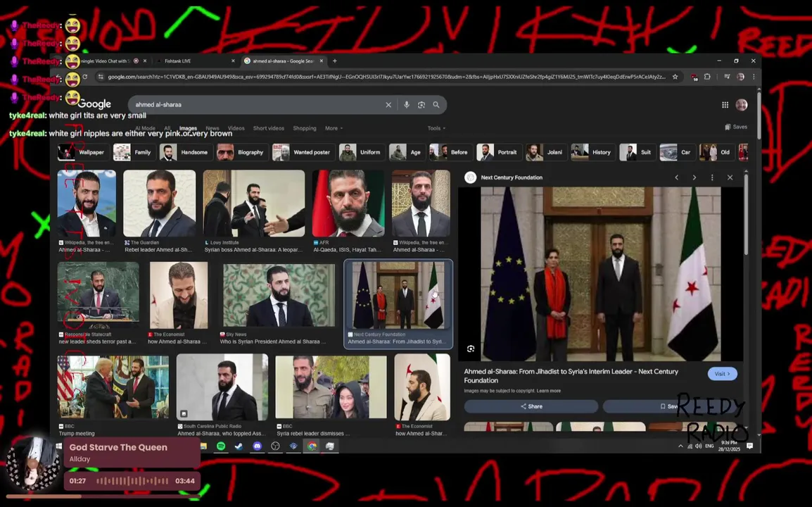Open site information icon beside the URL
The image size is (812, 507).
[100, 77]
